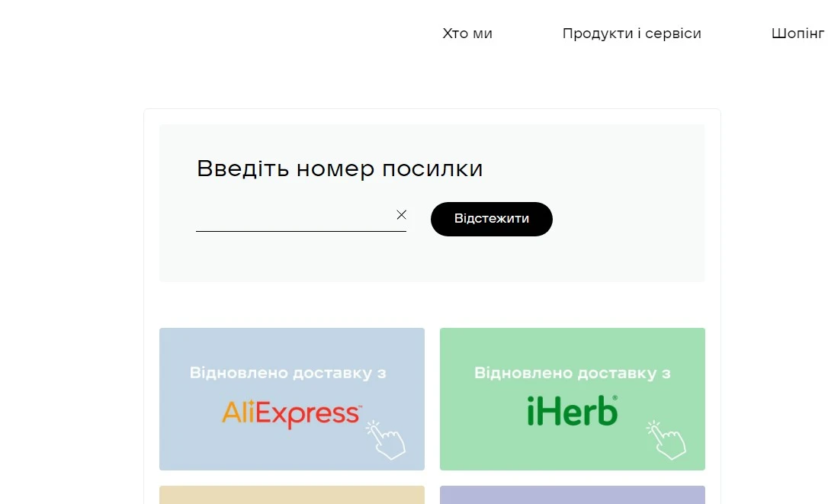
Task: Open the Продукти і сервіси menu
Action: click(631, 34)
